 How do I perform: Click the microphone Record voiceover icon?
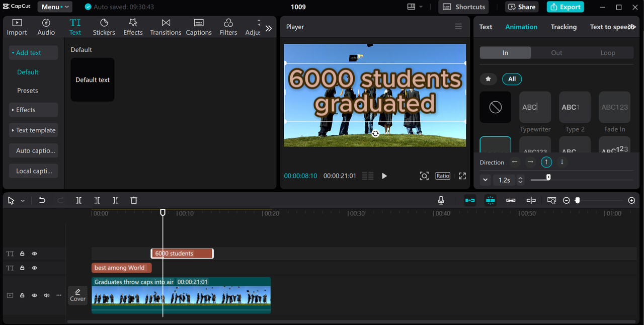click(x=441, y=200)
